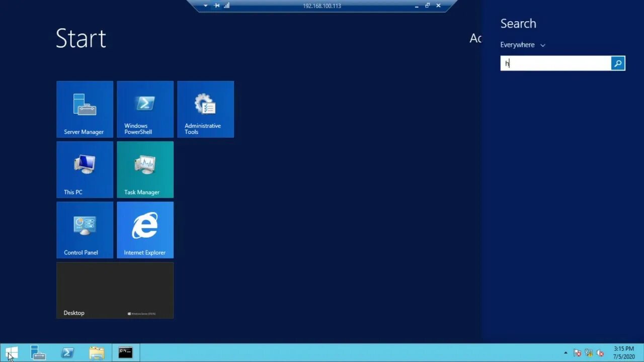Open the clock showing 3:15 PM
Screen dimensions: 644x362
point(624,353)
